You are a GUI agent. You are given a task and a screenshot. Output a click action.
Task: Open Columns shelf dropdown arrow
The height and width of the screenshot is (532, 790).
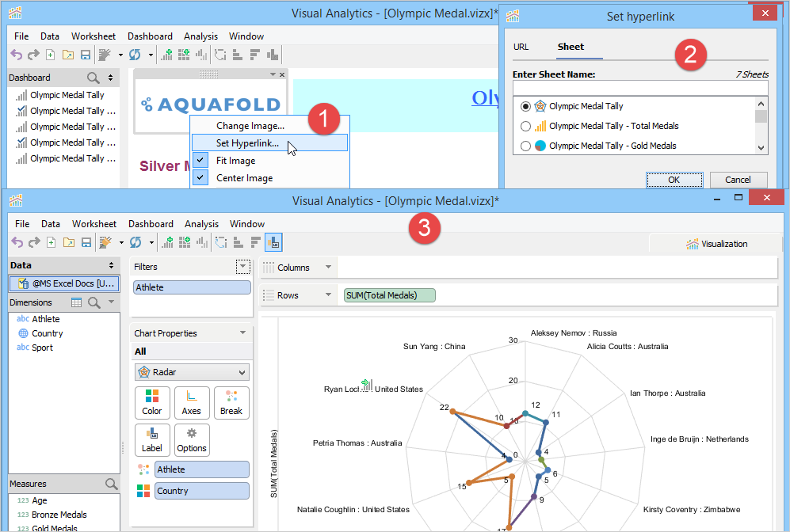coord(329,267)
